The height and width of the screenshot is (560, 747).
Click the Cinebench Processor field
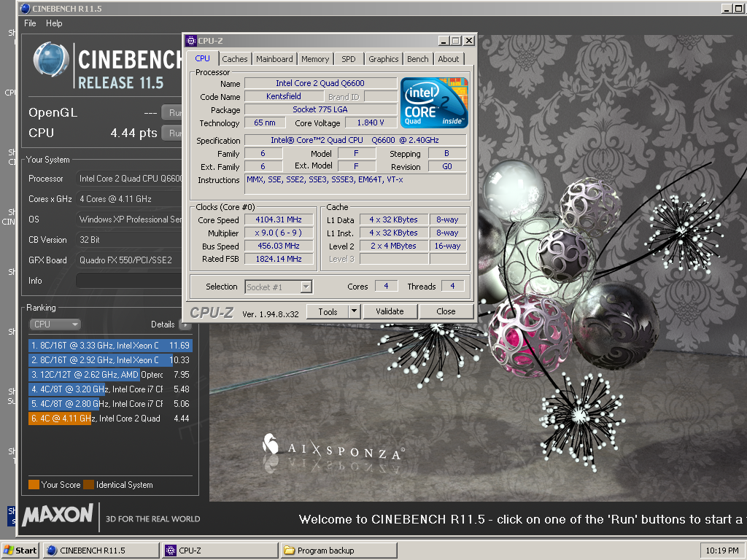point(129,179)
